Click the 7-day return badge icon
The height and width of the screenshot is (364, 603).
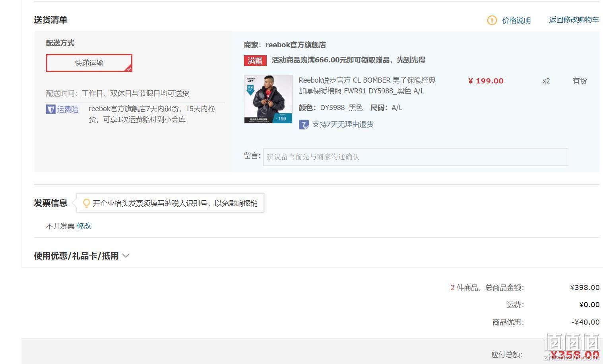[x=304, y=124]
